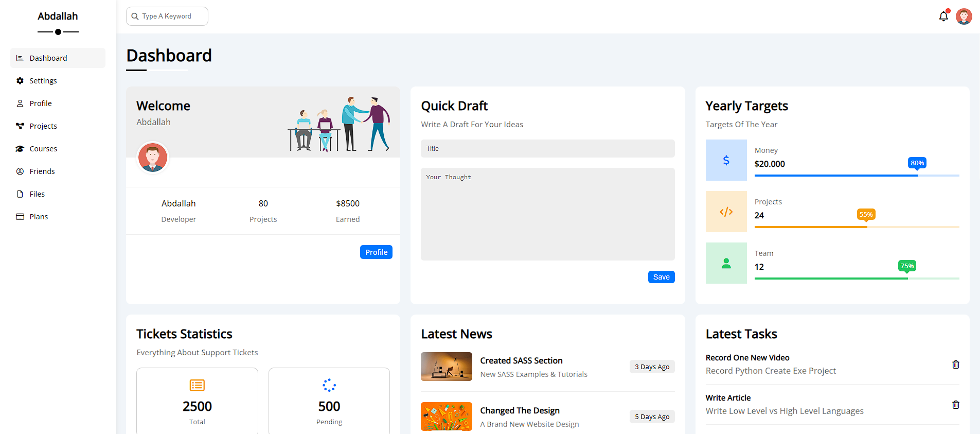Click the Plans credit card icon
Viewport: 980px width, 434px height.
pyautogui.click(x=20, y=217)
